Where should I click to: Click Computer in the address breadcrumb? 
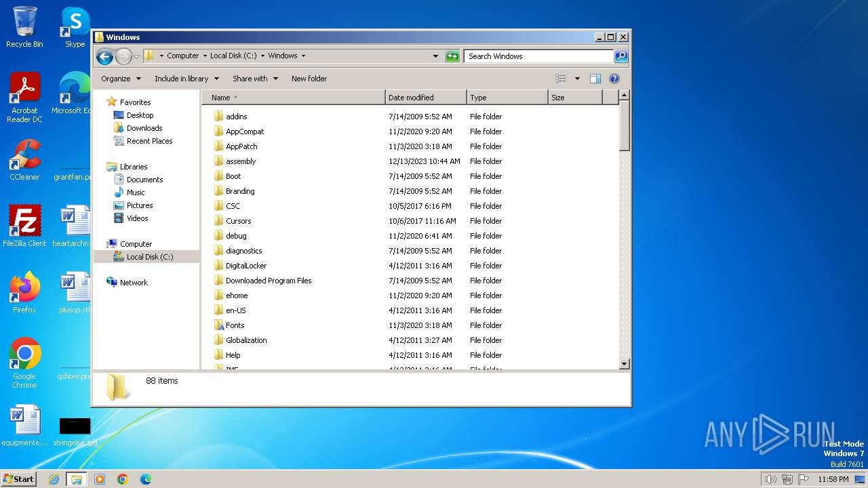pyautogui.click(x=183, y=56)
